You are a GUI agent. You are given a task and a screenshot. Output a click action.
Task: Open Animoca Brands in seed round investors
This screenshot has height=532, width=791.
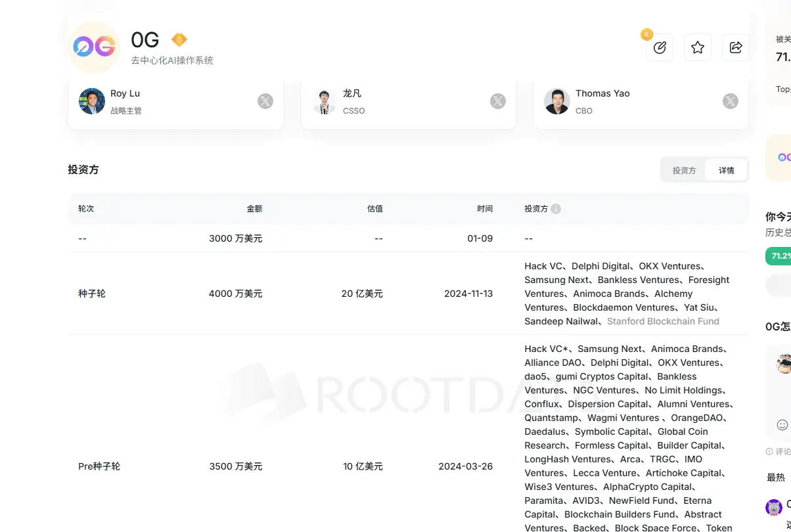pos(609,294)
